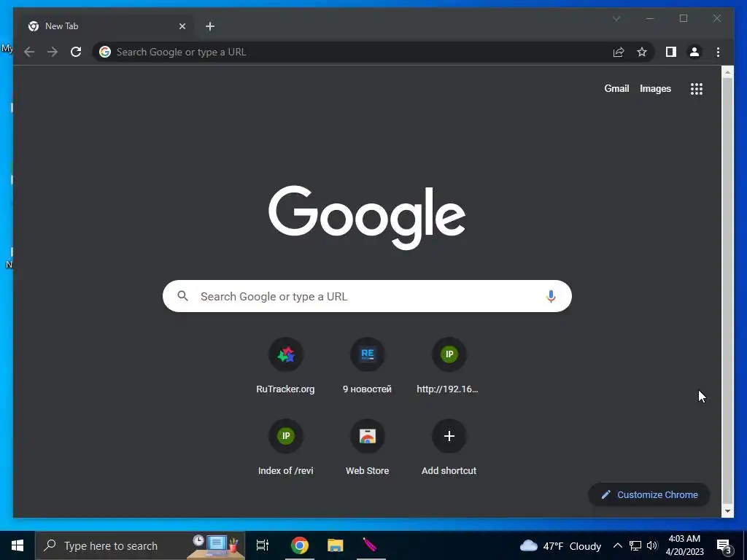Screen dimensions: 747x560
Task: Open the side panel icon
Action: coord(671,52)
